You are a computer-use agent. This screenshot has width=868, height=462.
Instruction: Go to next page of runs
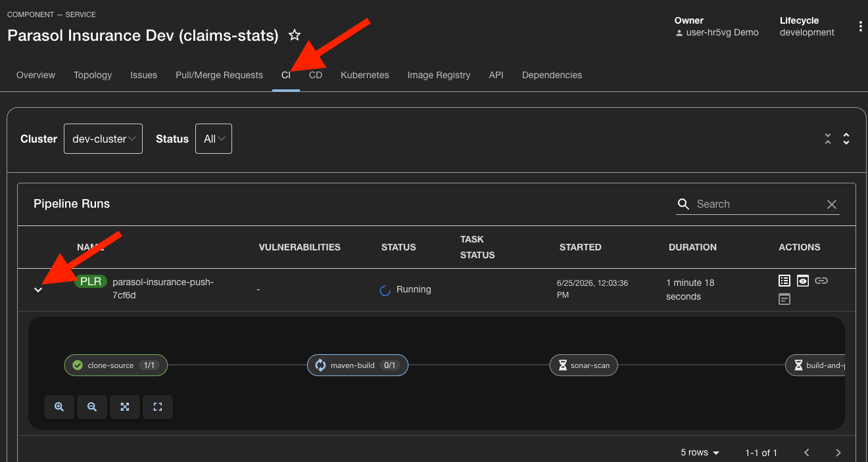[x=838, y=452]
